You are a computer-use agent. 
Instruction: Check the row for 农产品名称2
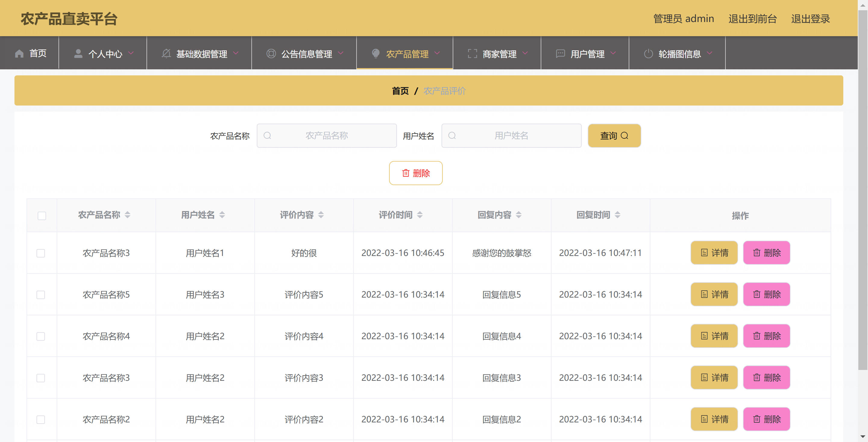point(41,420)
